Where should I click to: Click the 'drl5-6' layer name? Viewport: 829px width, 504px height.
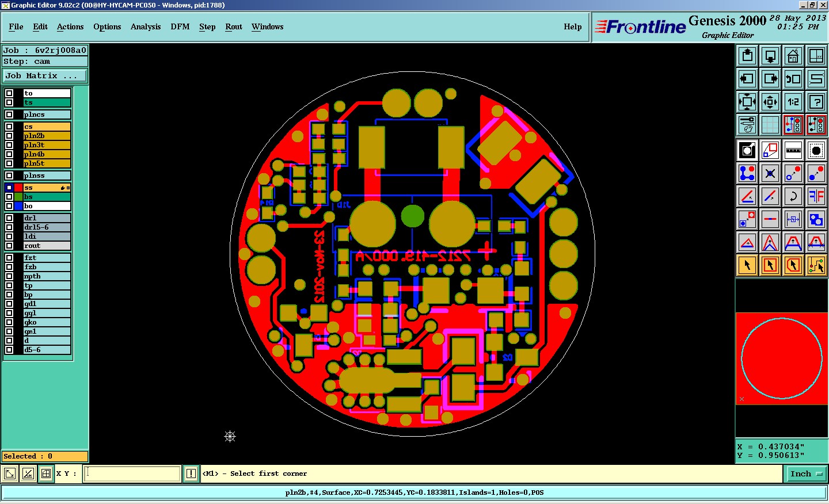47,227
